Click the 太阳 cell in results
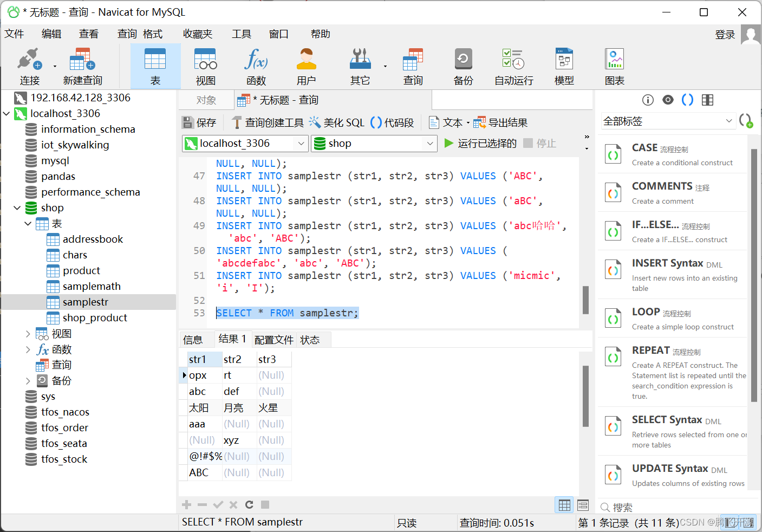 205,408
